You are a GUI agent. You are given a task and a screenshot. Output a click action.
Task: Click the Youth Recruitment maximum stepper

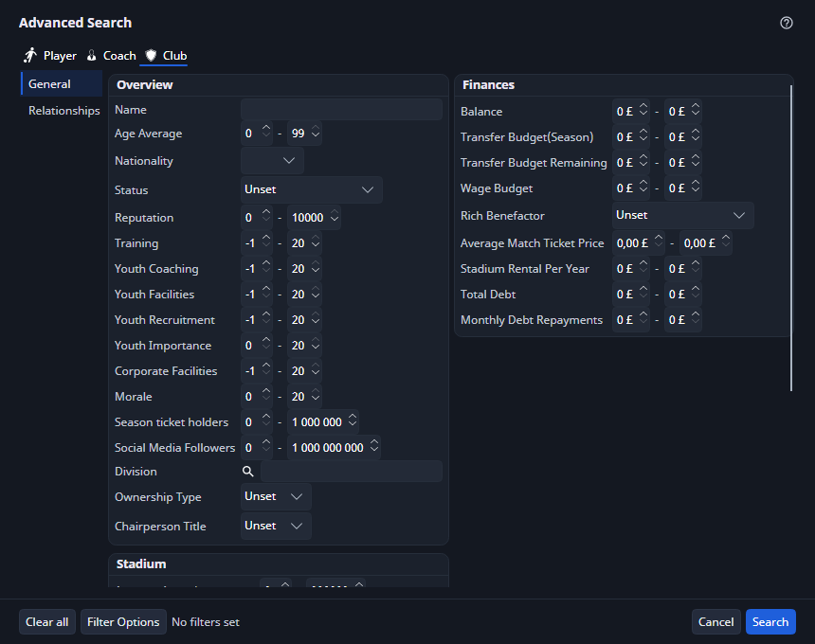[304, 319]
